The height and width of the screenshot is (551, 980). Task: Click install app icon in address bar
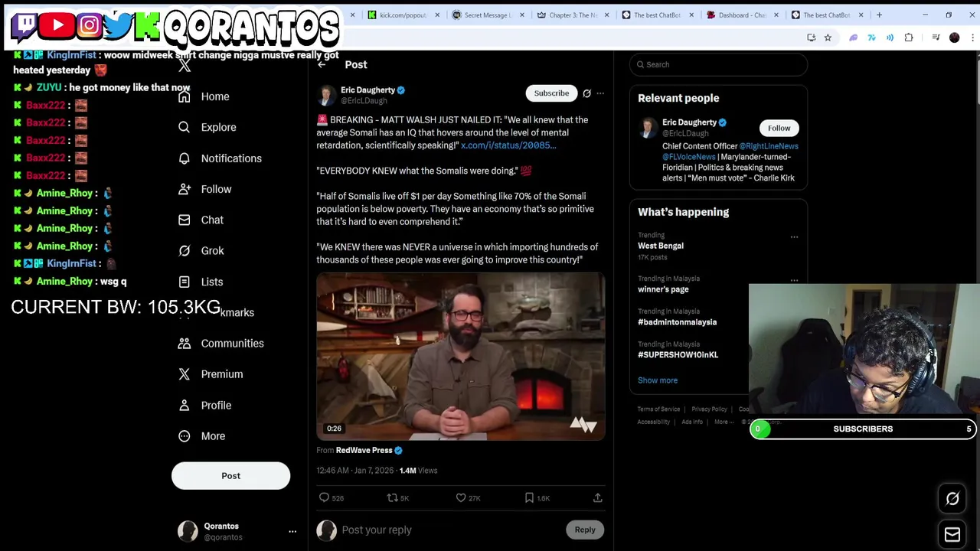[811, 37]
